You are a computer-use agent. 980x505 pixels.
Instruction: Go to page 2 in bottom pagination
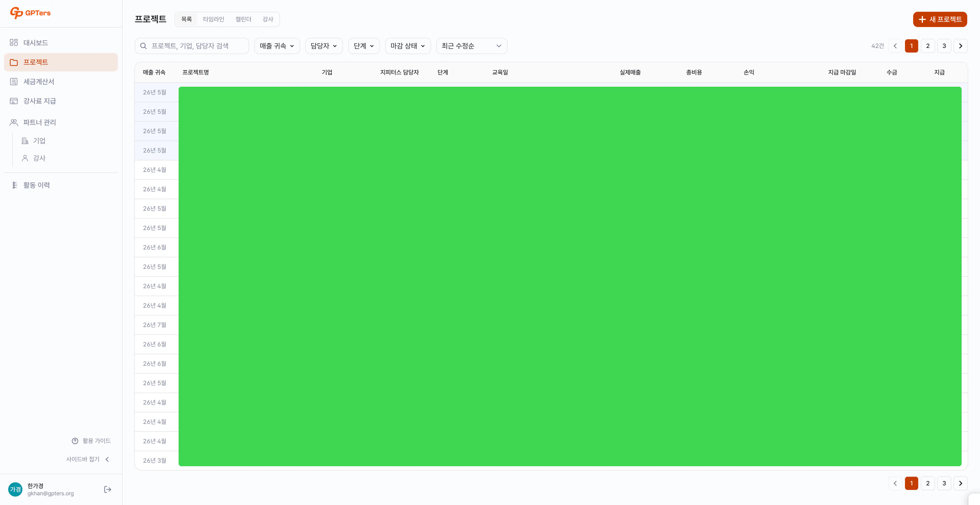[928, 483]
